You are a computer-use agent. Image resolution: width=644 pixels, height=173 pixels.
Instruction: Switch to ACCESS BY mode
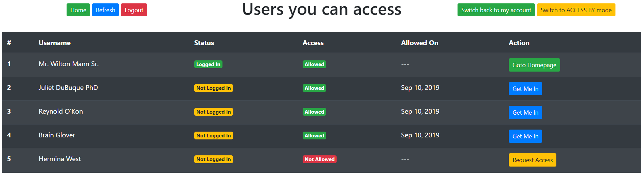[x=576, y=10]
